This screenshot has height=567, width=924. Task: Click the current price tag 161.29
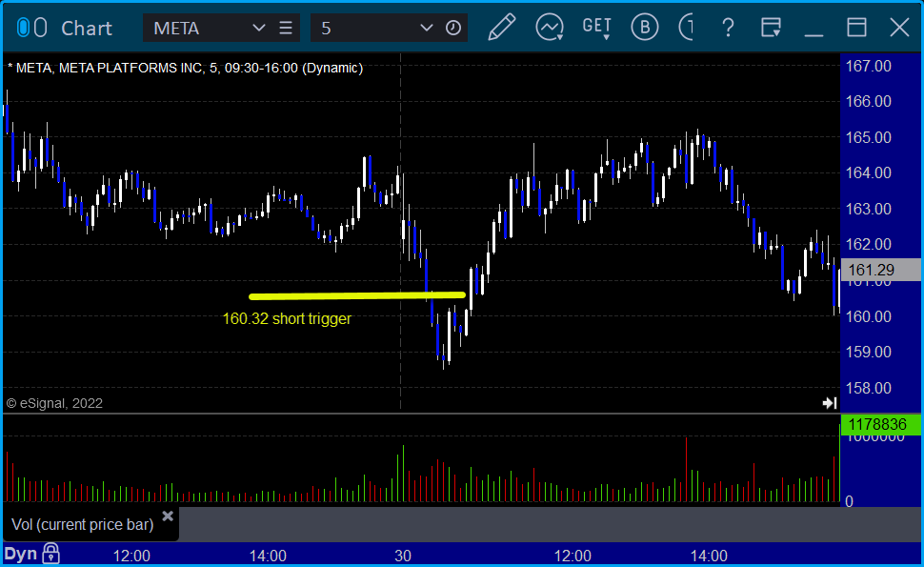880,270
